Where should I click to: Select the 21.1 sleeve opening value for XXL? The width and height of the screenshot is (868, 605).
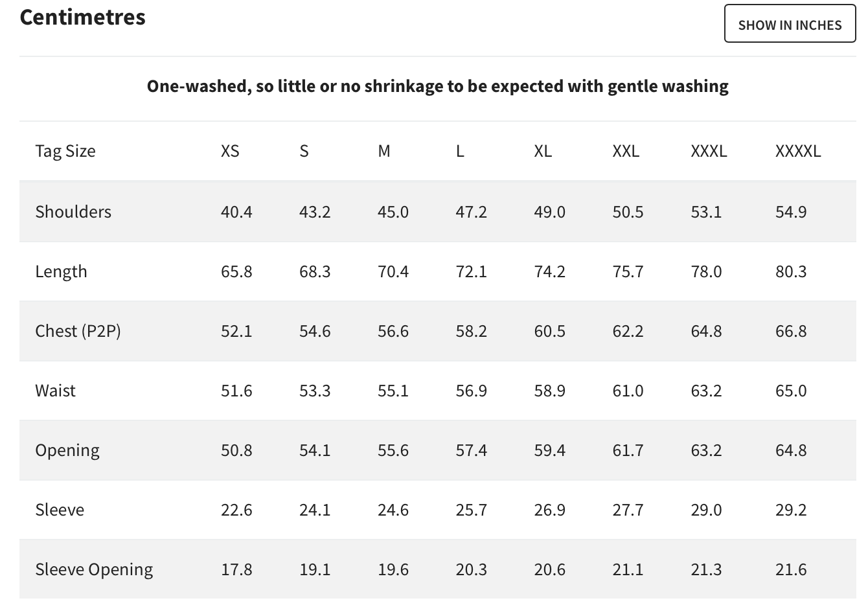[x=628, y=569]
